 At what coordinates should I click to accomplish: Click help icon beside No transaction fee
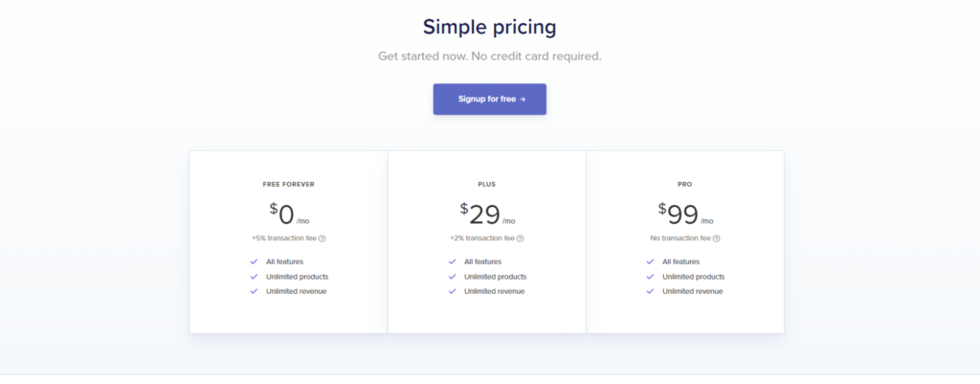click(x=716, y=238)
